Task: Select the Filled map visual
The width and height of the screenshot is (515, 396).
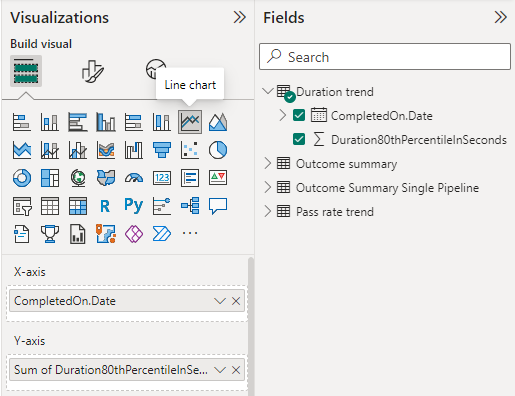Action: point(106,178)
